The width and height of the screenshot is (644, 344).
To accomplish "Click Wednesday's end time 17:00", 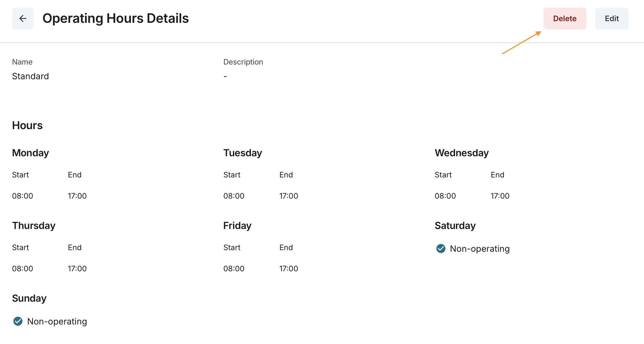I will point(500,196).
